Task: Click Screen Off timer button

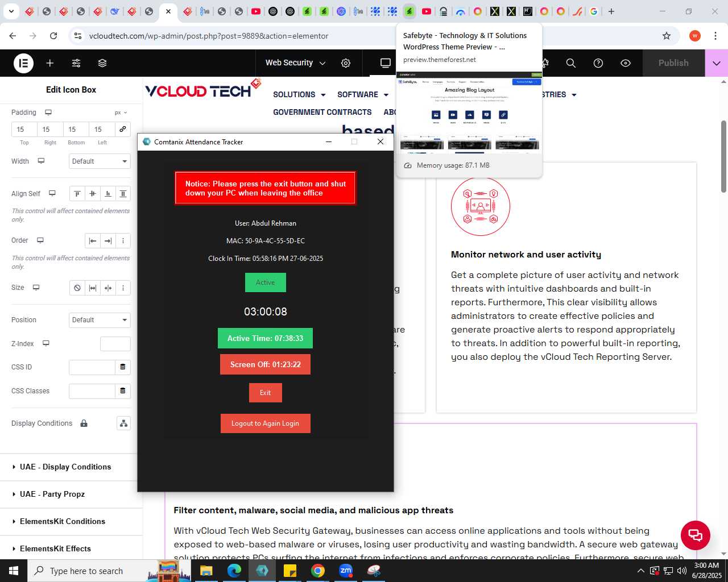Action: point(266,364)
